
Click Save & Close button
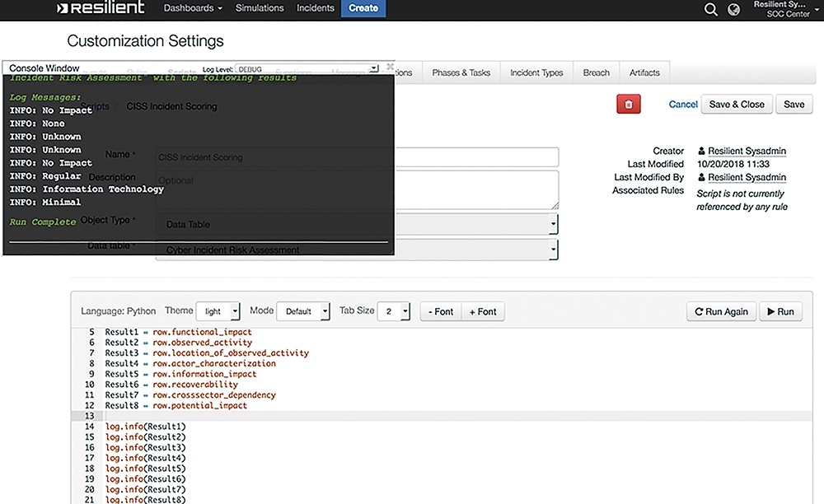tap(737, 104)
